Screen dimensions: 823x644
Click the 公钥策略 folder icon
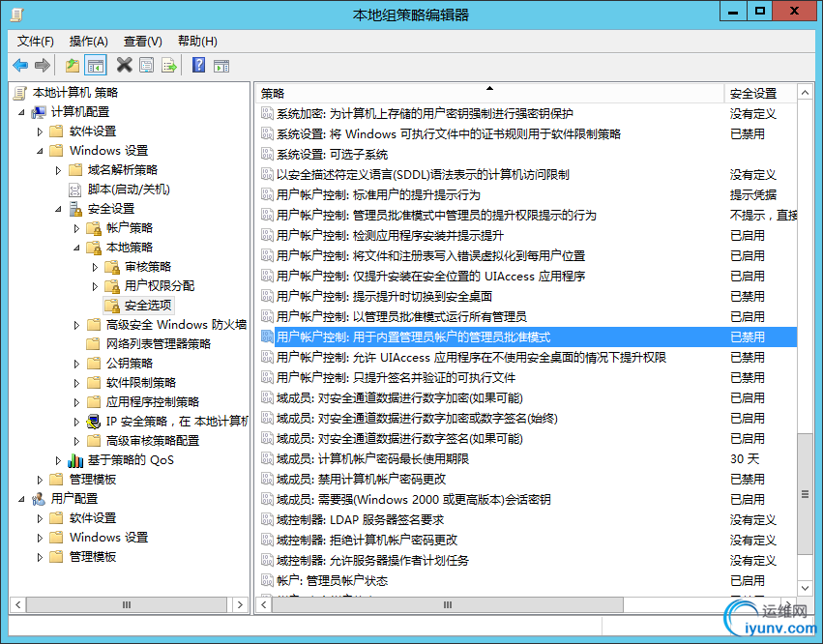94,364
